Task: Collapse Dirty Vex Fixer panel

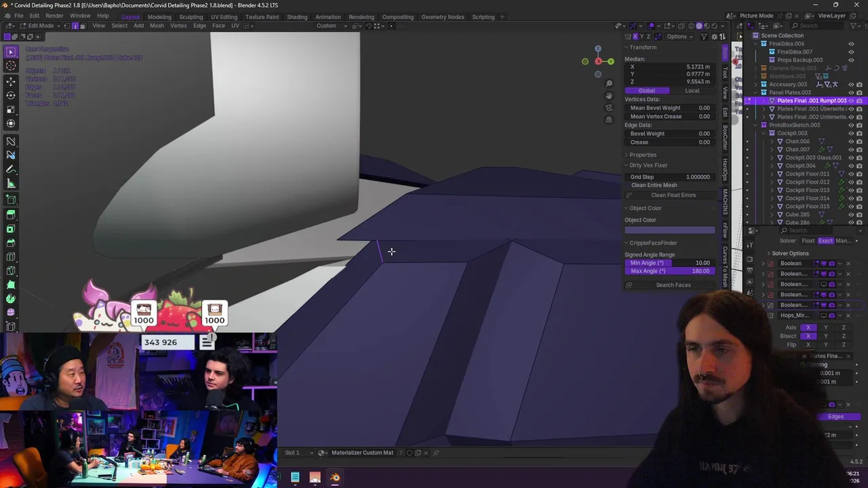Action: [648, 165]
